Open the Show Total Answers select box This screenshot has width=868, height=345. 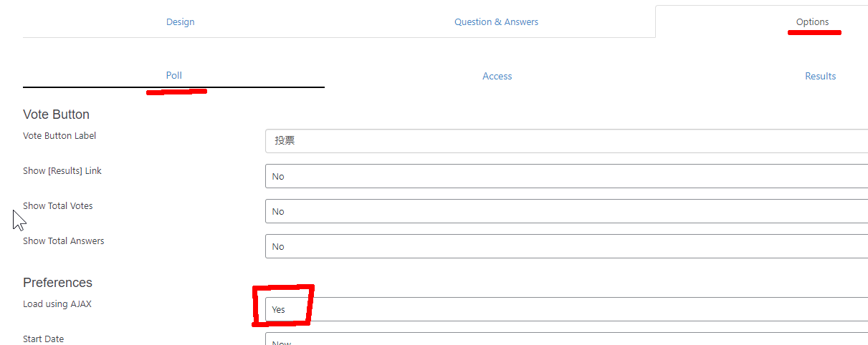[566, 246]
